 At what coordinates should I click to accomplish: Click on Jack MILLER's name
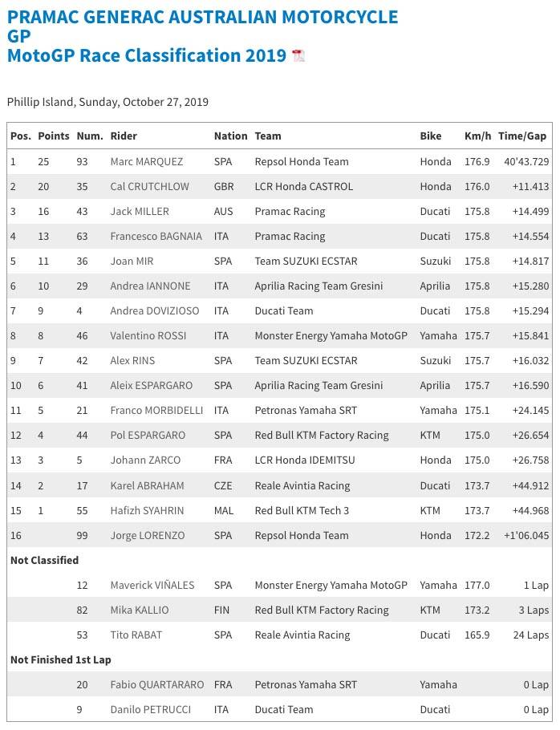point(140,211)
